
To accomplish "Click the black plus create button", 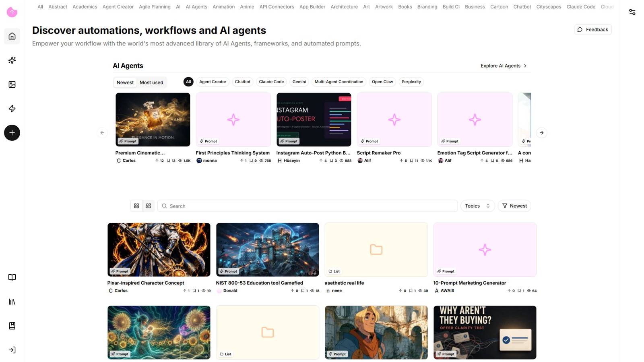I will 12,133.
